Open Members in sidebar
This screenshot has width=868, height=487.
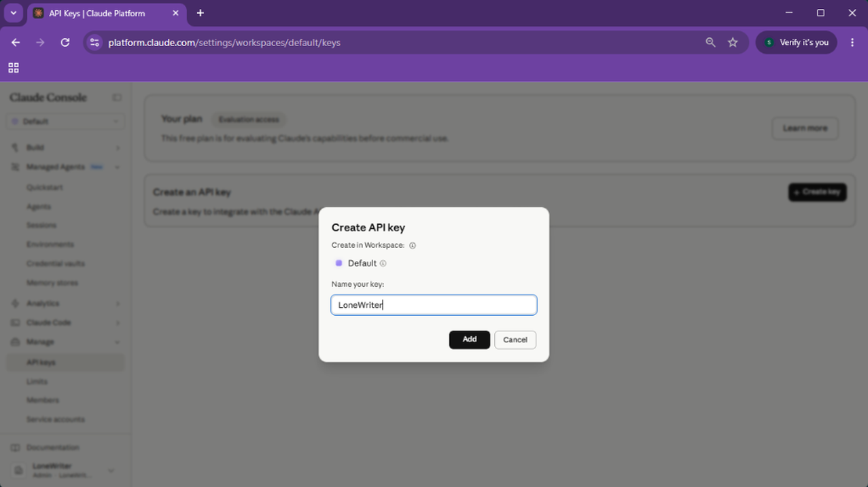coord(43,401)
